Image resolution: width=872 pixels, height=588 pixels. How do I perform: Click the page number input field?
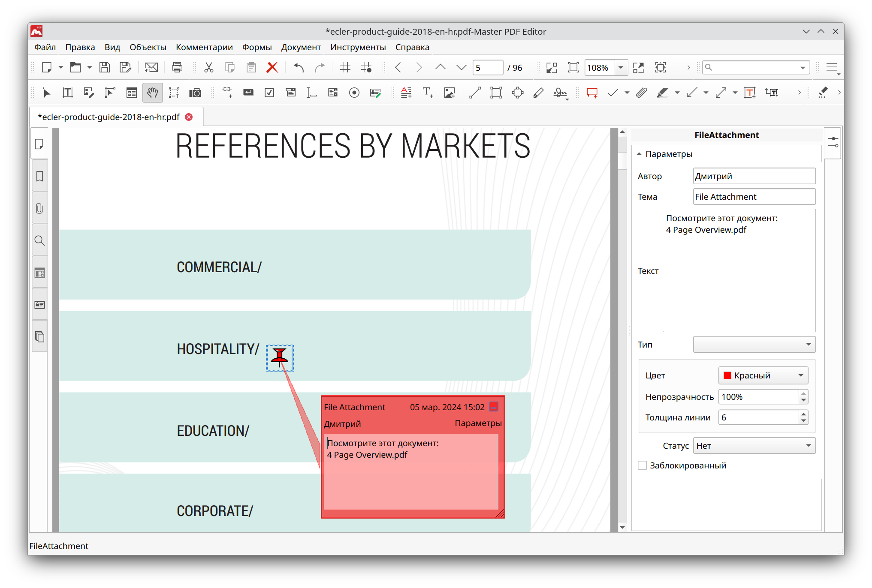pyautogui.click(x=488, y=68)
